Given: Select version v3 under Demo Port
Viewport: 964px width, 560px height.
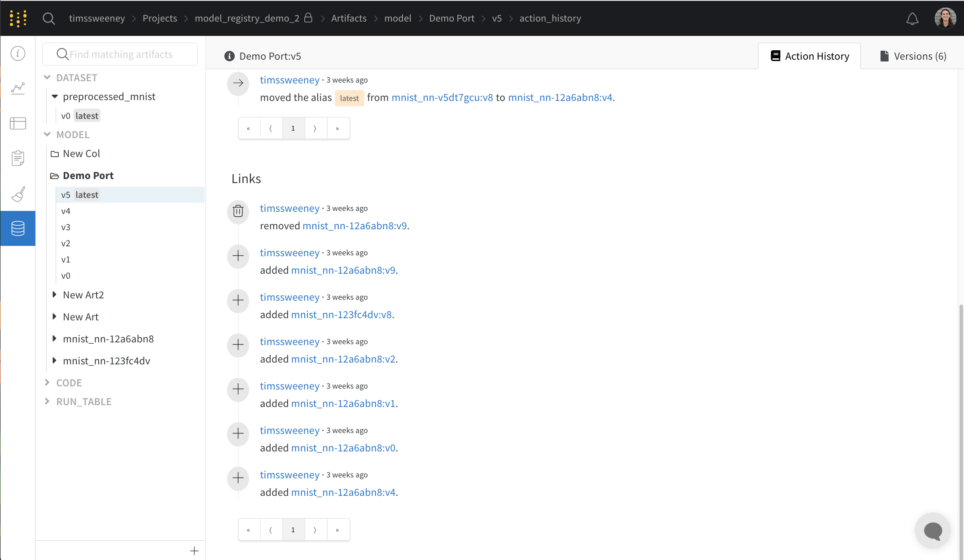Looking at the screenshot, I should tap(66, 227).
